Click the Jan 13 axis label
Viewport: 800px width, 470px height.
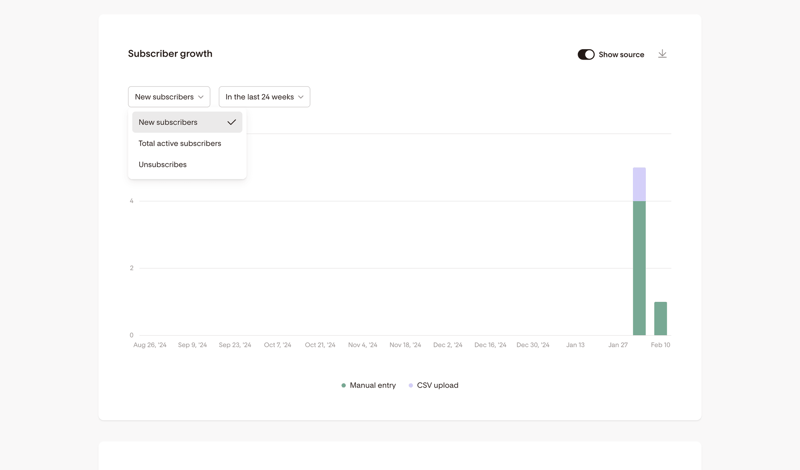coord(576,345)
